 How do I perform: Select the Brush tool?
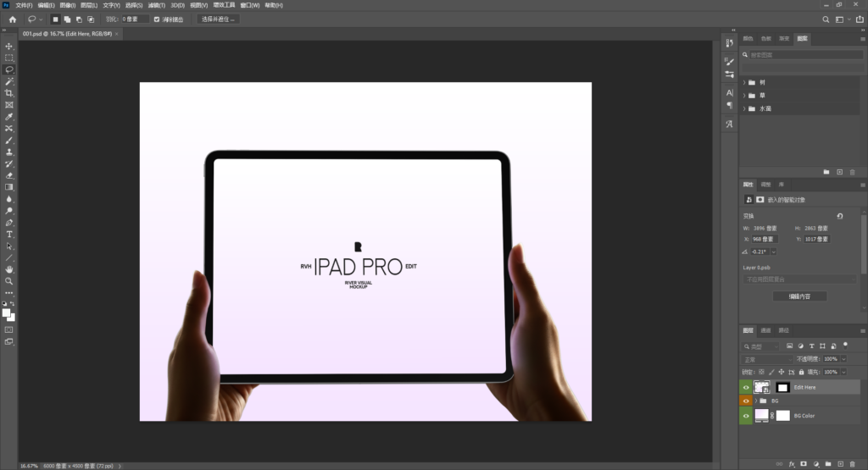coord(8,141)
